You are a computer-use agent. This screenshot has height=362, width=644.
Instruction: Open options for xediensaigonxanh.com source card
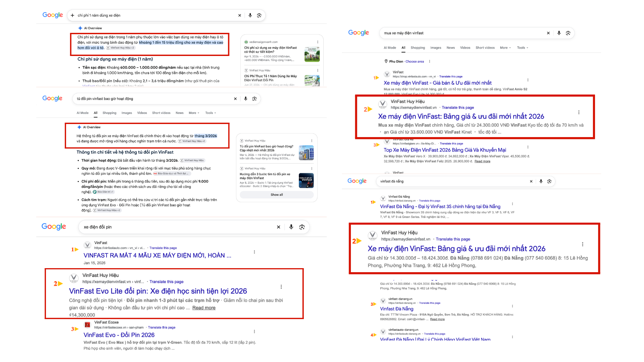pos(318,42)
